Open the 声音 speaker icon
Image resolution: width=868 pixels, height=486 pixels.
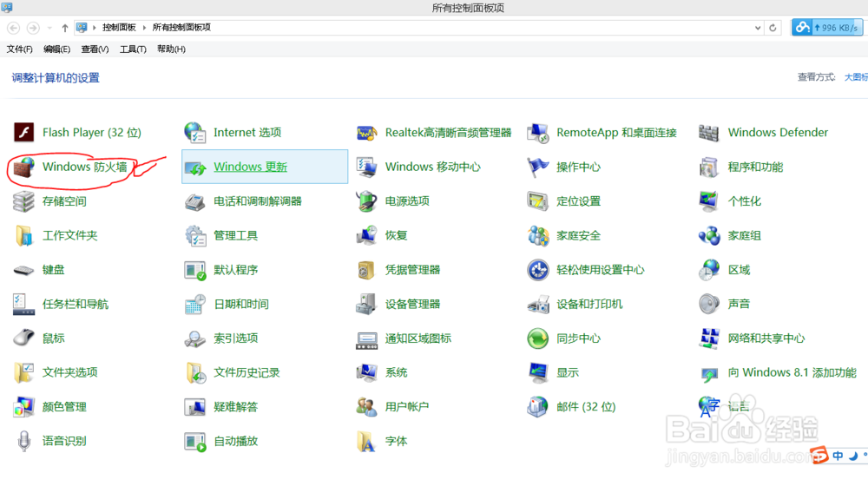(x=708, y=304)
